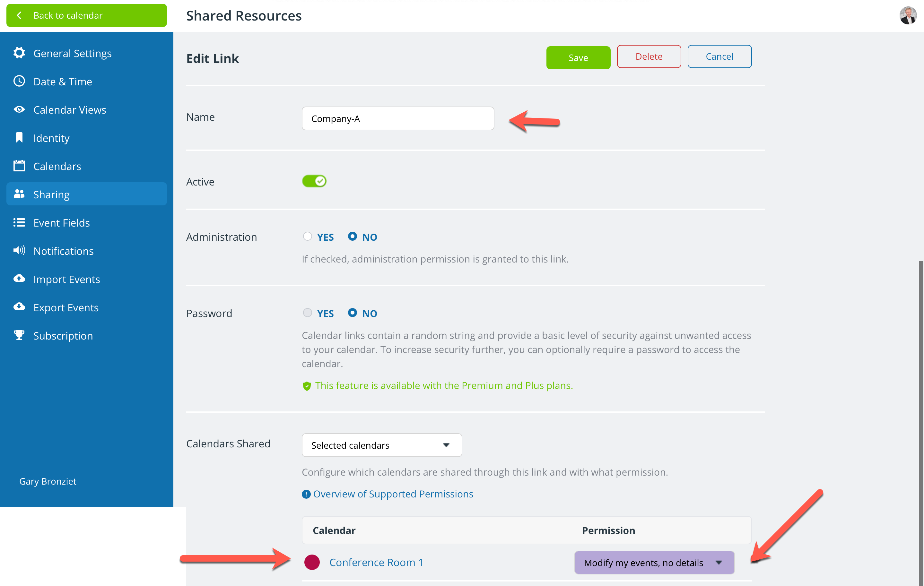The image size is (924, 586).
Task: Open Overview of Supported Permissions link
Action: pyautogui.click(x=393, y=494)
